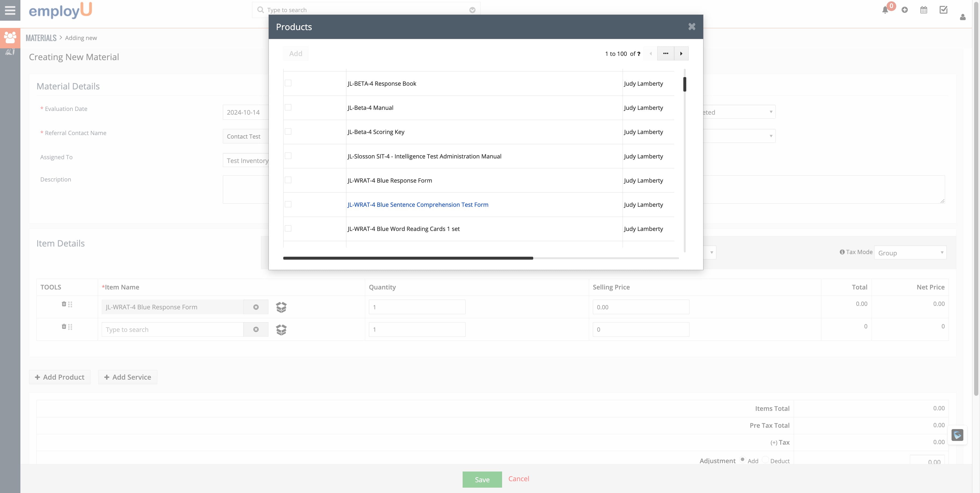Open the calendar icon in header
Screen dimensions: 980x493
coord(924,10)
